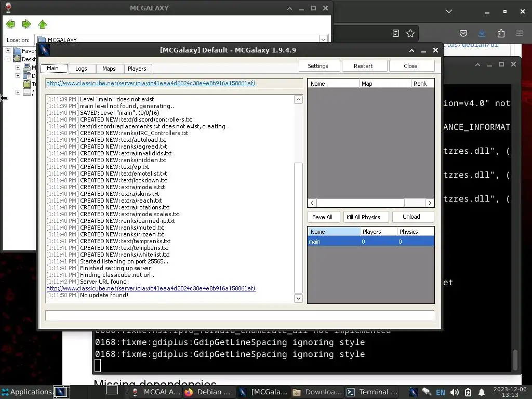Click the MCGalaxy tray icon in panel

pos(413,392)
